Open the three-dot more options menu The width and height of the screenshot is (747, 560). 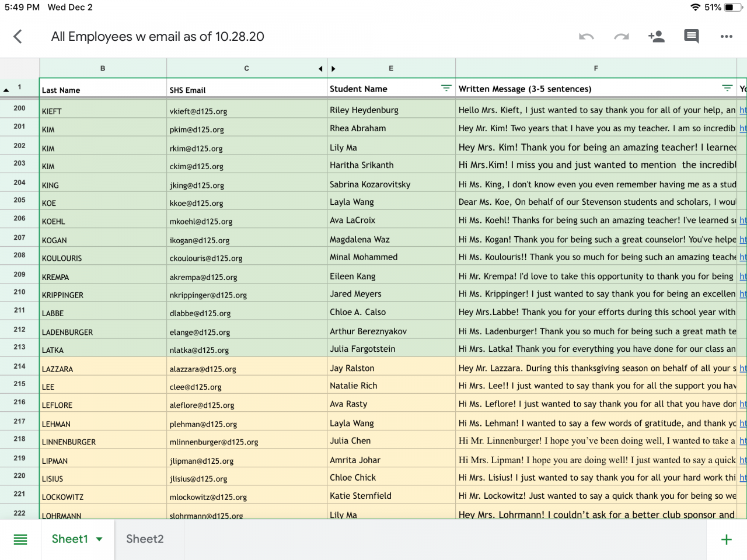(727, 37)
